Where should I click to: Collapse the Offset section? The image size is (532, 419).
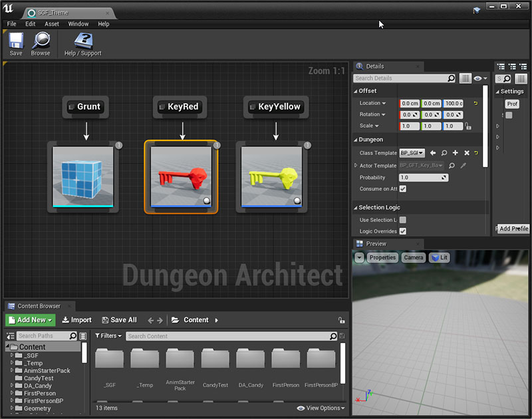pos(356,91)
